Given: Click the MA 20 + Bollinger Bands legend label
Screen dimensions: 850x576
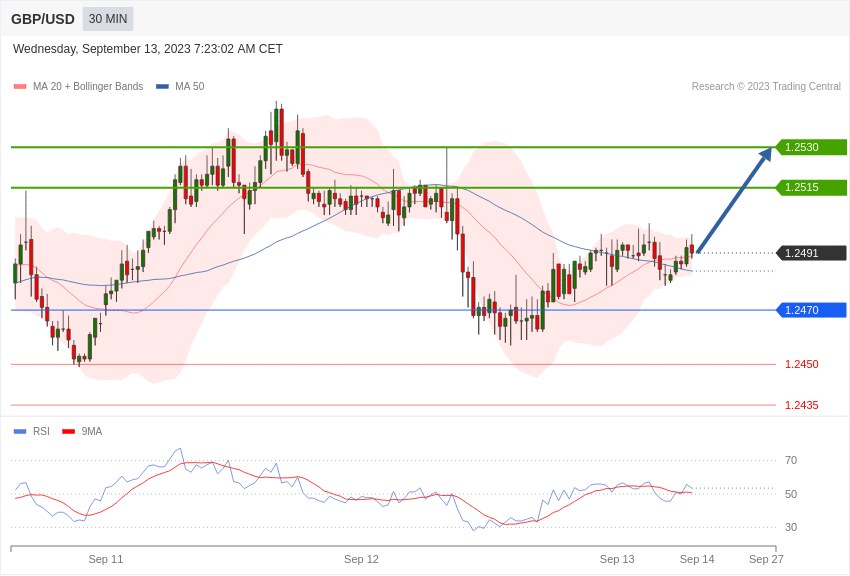Looking at the screenshot, I should click(88, 86).
